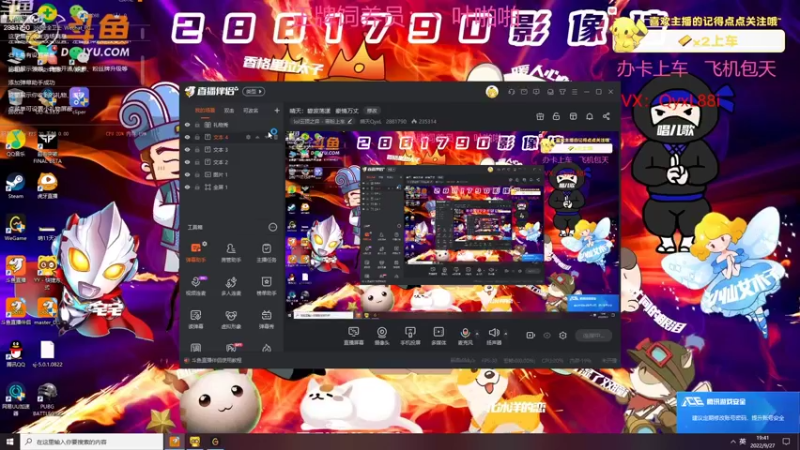Viewport: 800px width, 450px height.
Task: Add screen capture source from bottom bar
Action: pyautogui.click(x=353, y=336)
